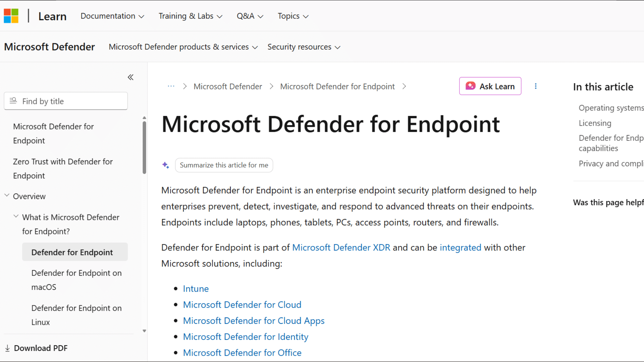Open the Microsoft Defender breadcrumb link
Image resolution: width=644 pixels, height=362 pixels.
tap(227, 86)
